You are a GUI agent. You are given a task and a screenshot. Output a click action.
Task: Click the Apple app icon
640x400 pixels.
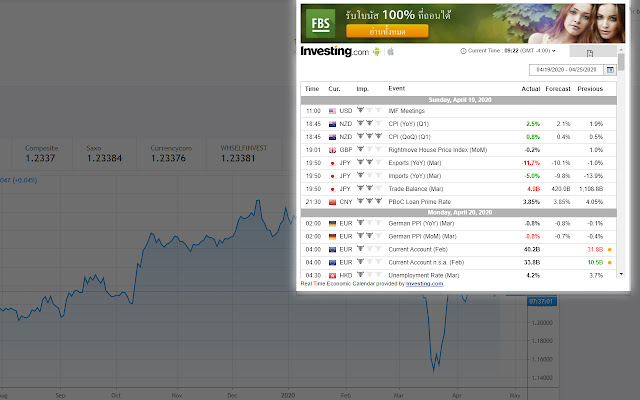coord(390,51)
